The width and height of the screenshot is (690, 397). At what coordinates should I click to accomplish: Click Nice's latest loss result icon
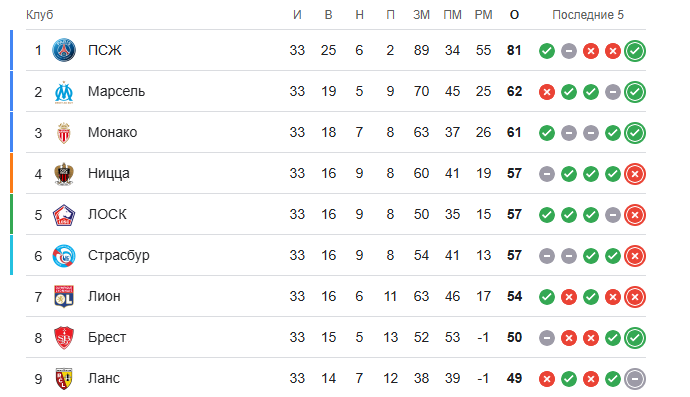coord(635,174)
